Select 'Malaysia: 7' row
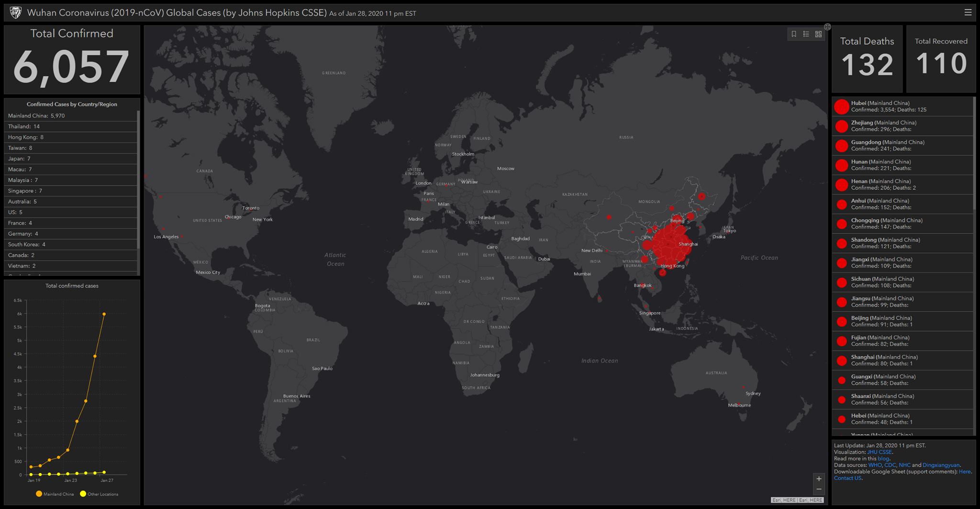Screen dimensions: 980x509 click(x=71, y=180)
